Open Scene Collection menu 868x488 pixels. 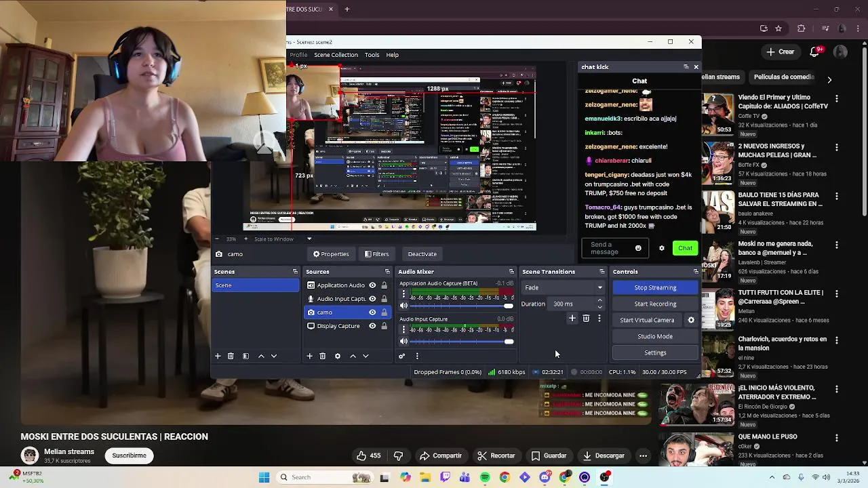tap(336, 55)
